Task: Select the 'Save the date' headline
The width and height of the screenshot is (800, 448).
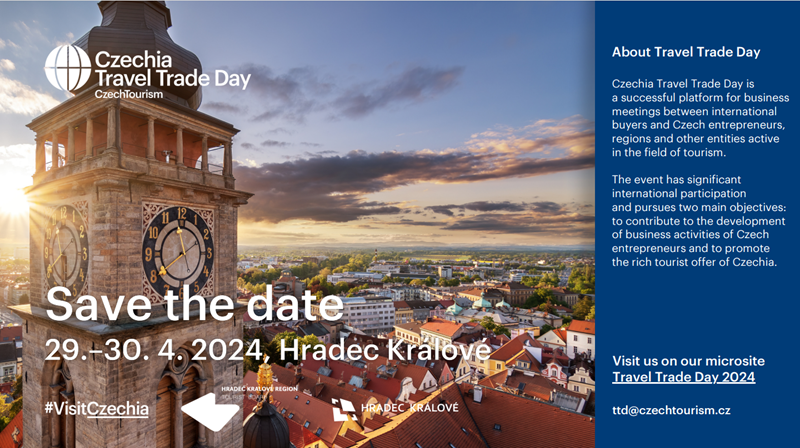Action: 194,305
